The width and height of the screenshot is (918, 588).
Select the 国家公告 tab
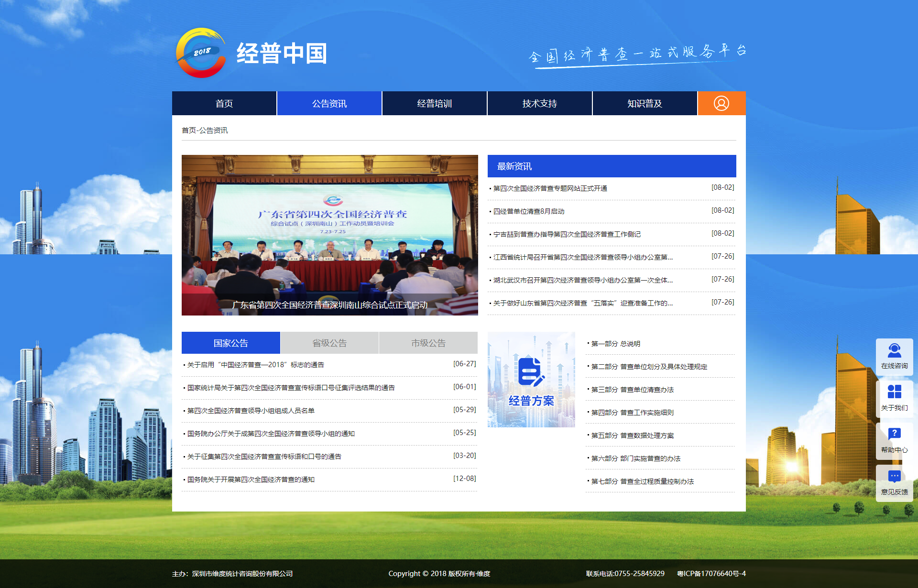point(230,343)
